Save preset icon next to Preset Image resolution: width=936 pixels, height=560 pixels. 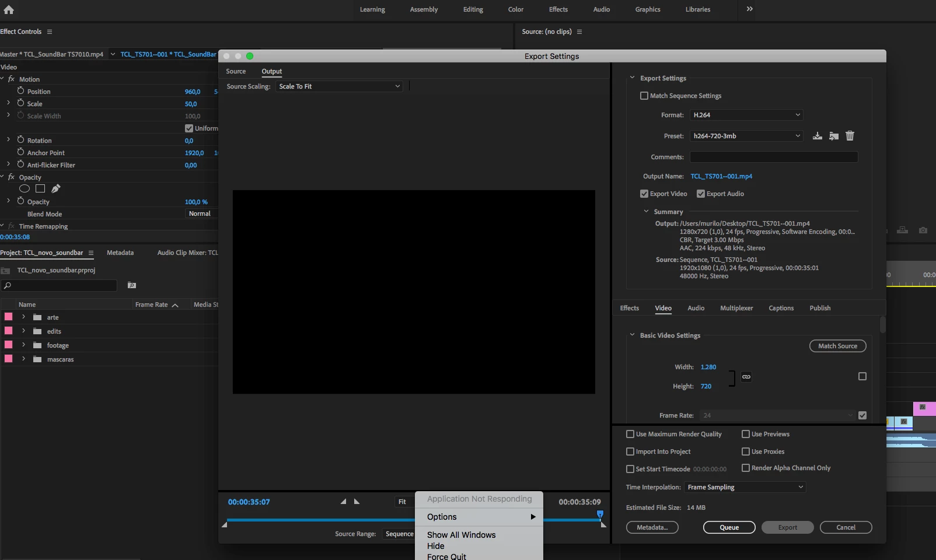(x=818, y=136)
